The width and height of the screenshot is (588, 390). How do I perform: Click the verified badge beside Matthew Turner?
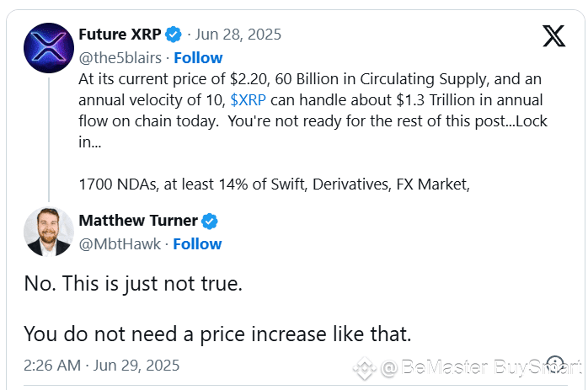(210, 221)
